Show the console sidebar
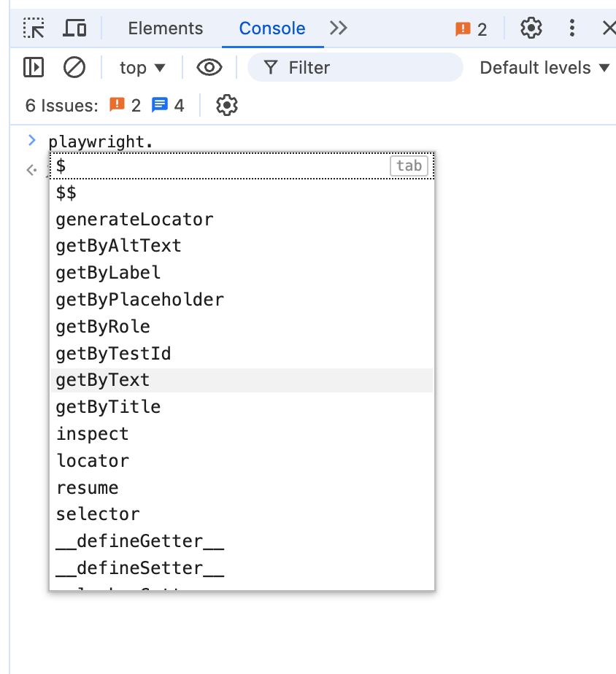This screenshot has width=616, height=674. coord(34,68)
